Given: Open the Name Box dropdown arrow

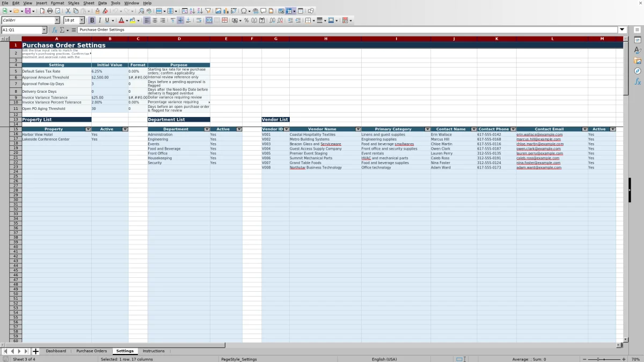Looking at the screenshot, I should (x=44, y=30).
